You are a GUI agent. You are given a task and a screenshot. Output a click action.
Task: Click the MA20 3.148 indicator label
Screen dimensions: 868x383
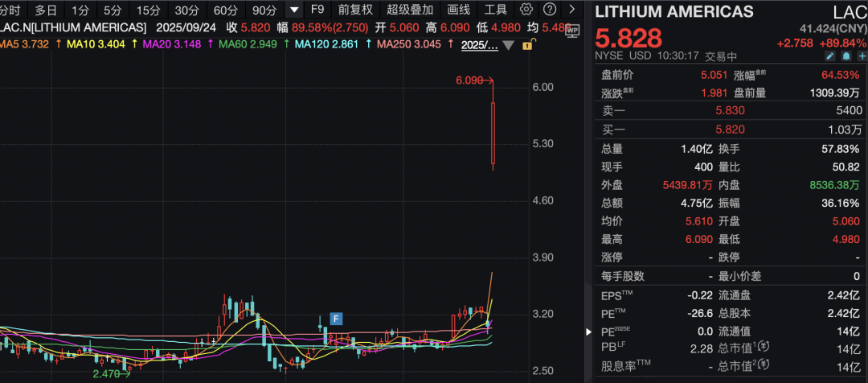174,45
